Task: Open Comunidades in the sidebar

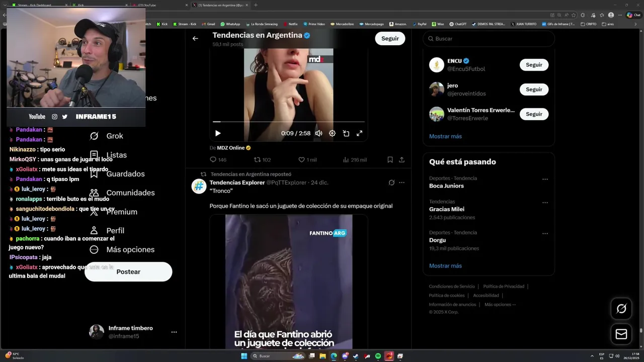Action: pos(122,193)
